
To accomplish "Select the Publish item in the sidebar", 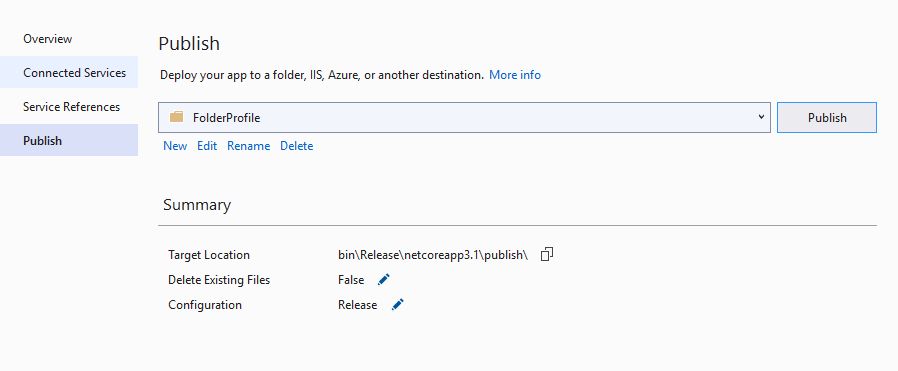I will pyautogui.click(x=69, y=140).
